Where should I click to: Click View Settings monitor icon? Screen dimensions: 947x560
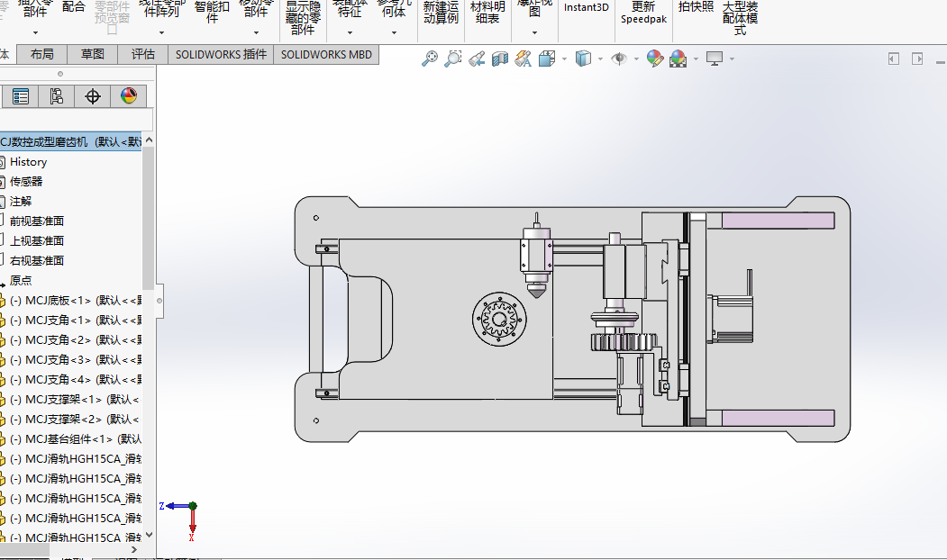click(x=715, y=59)
